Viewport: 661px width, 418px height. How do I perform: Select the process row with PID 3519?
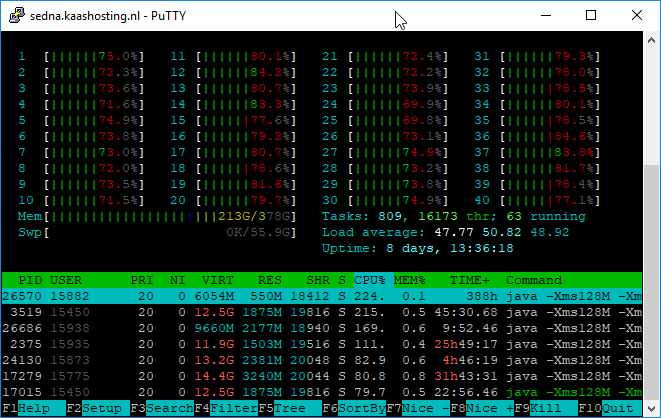tap(320, 311)
